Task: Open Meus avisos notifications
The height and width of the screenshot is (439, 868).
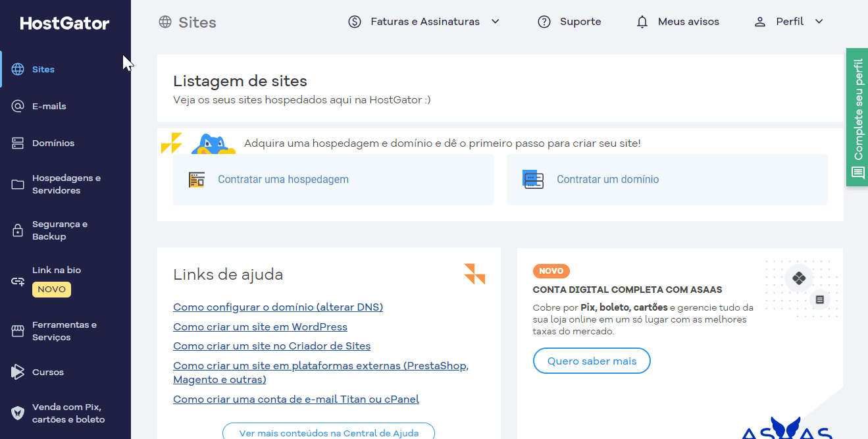Action: [x=678, y=22]
